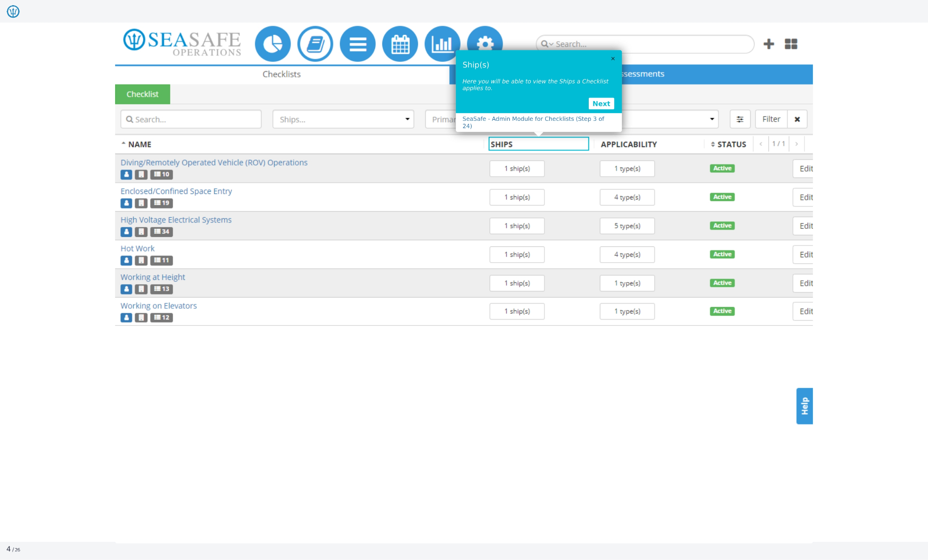The image size is (928, 560).
Task: Open the pie chart dashboard icon
Action: (273, 44)
